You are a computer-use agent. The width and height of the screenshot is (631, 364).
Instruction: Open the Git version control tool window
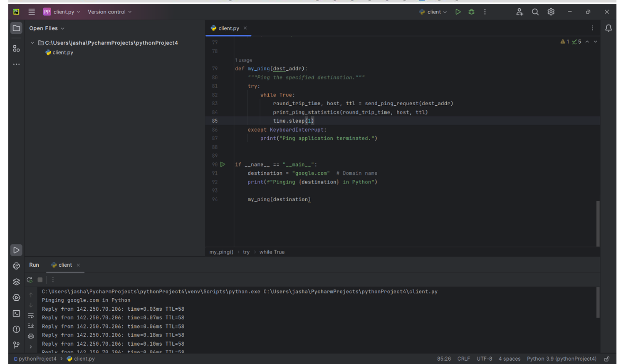click(x=16, y=345)
